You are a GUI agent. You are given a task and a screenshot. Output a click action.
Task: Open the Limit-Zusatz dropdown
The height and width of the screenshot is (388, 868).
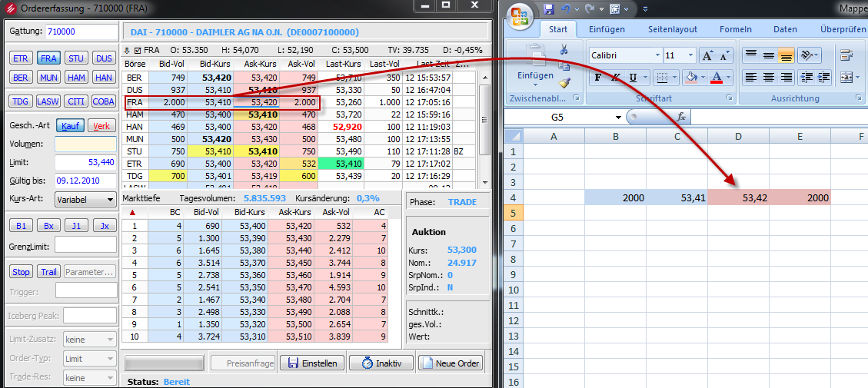pyautogui.click(x=90, y=338)
